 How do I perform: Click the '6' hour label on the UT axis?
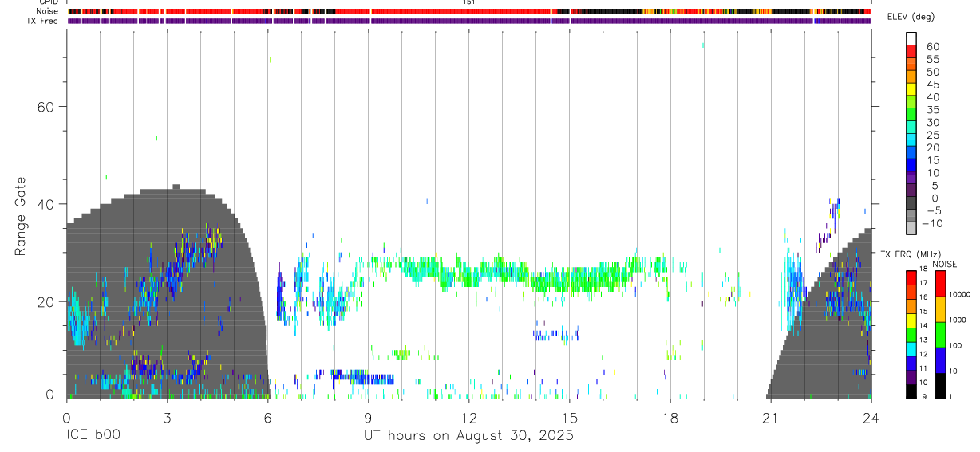267,418
